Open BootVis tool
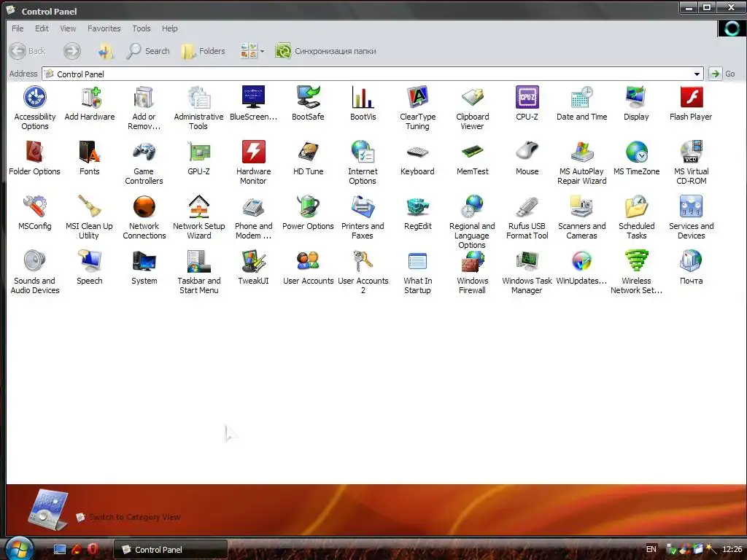 coord(363,104)
